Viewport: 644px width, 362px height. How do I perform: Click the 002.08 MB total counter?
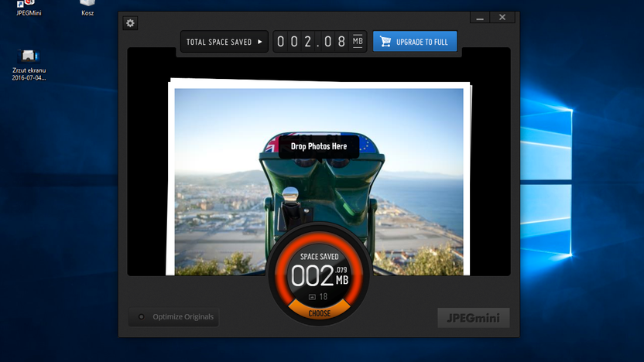[x=320, y=42]
